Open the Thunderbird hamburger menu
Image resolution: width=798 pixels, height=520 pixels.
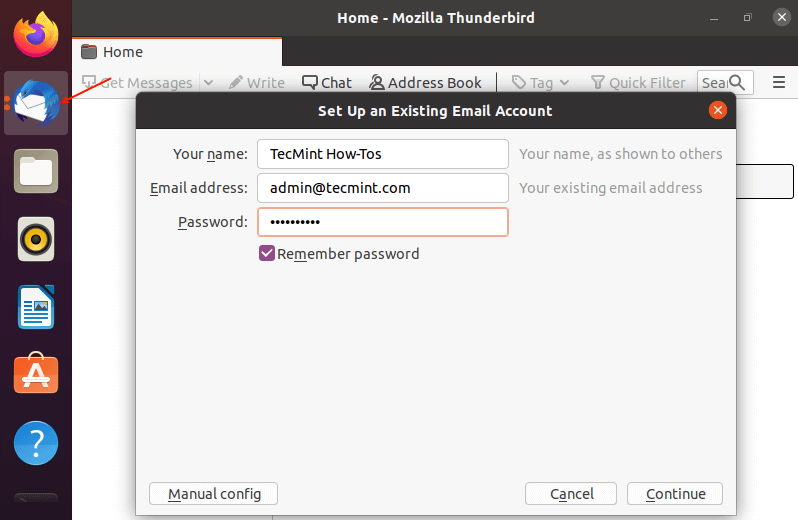coord(779,83)
